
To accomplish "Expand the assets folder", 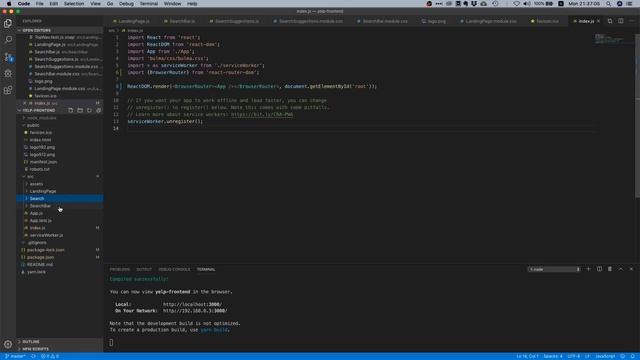I will [x=36, y=184].
